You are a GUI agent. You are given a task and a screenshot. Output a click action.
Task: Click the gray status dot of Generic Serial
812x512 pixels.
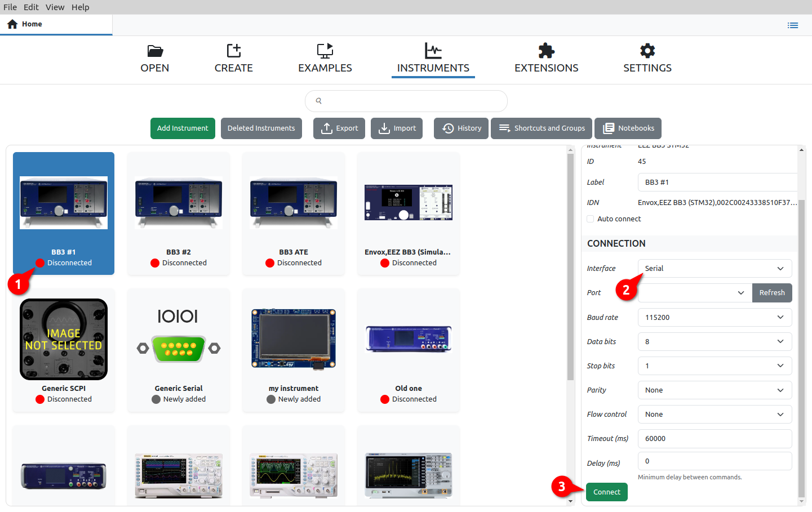(156, 399)
